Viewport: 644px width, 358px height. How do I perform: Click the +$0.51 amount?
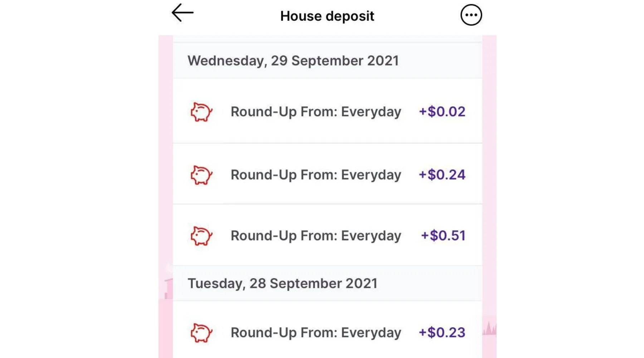click(x=443, y=236)
